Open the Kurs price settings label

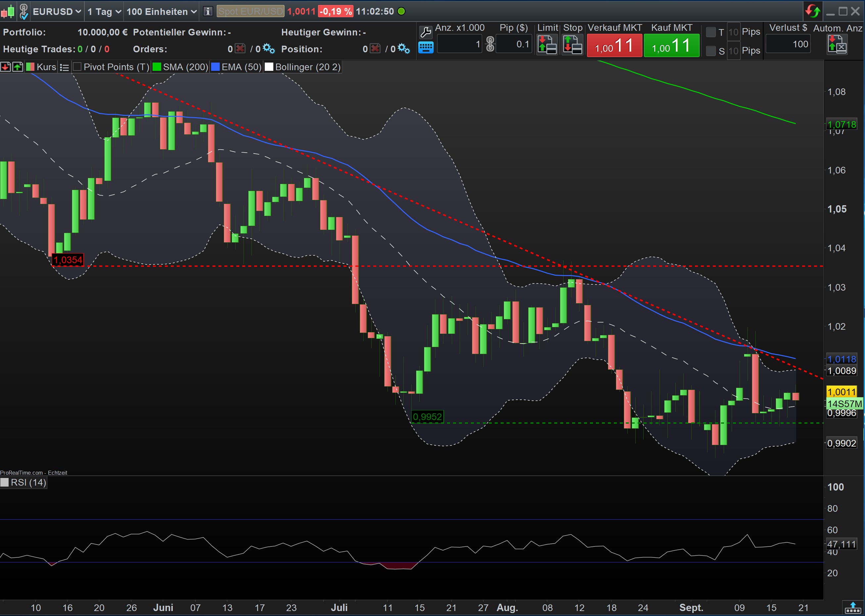point(46,67)
